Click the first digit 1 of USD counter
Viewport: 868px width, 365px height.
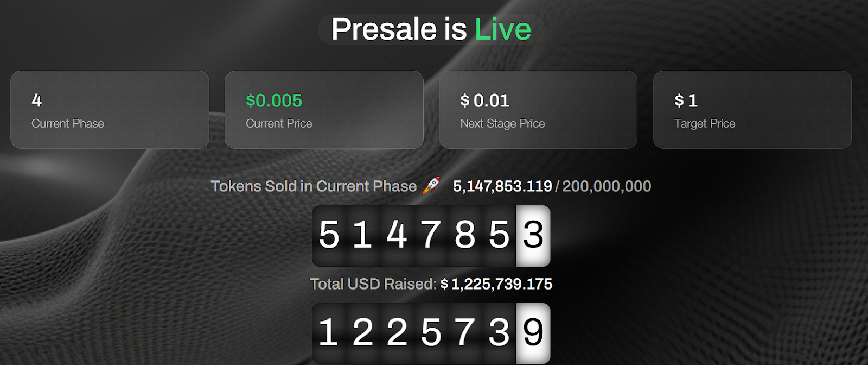[x=329, y=333]
